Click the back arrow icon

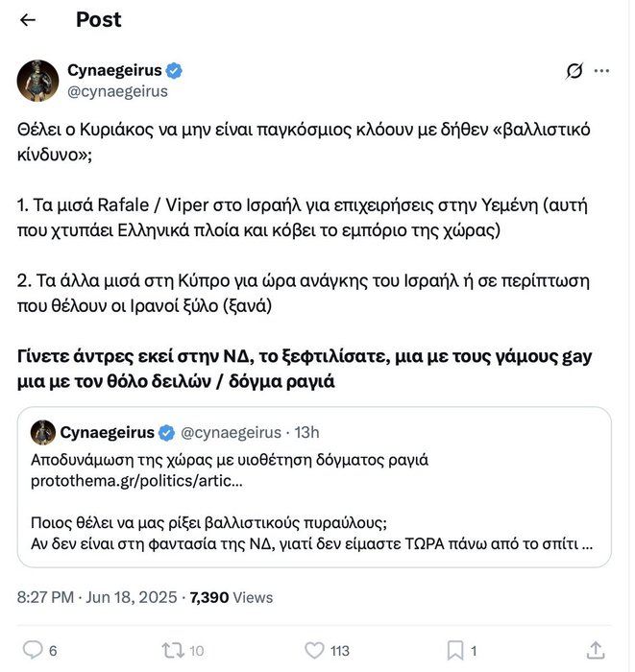pos(28,20)
